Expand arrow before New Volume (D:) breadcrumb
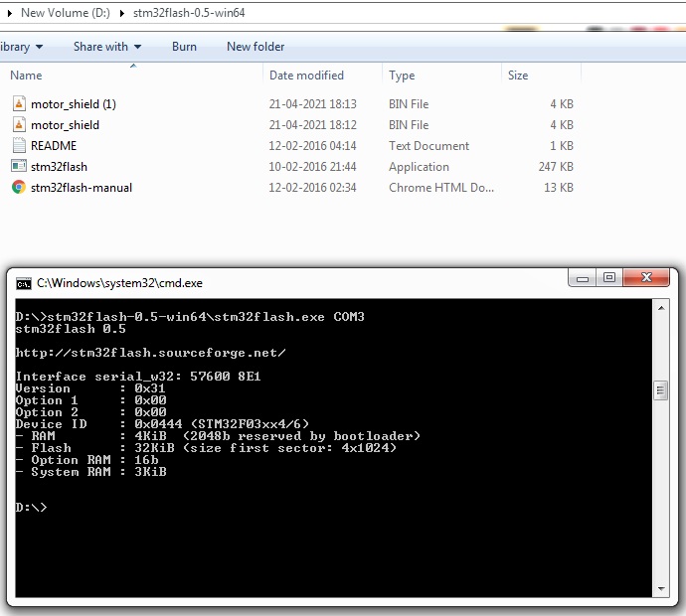Viewport: 686px width, 616px height. point(10,13)
